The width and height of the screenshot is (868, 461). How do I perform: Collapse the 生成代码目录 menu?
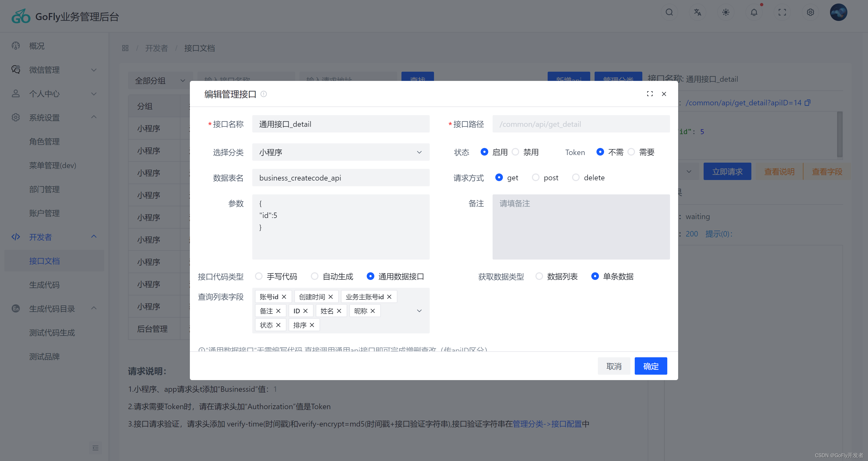click(x=54, y=308)
